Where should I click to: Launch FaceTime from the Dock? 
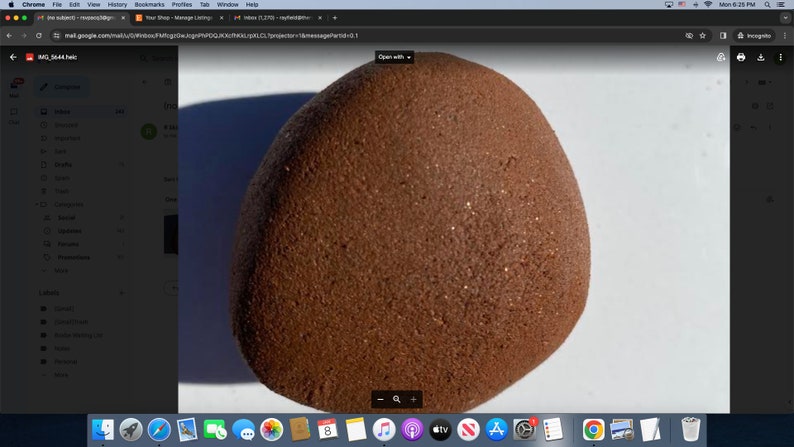(x=215, y=430)
